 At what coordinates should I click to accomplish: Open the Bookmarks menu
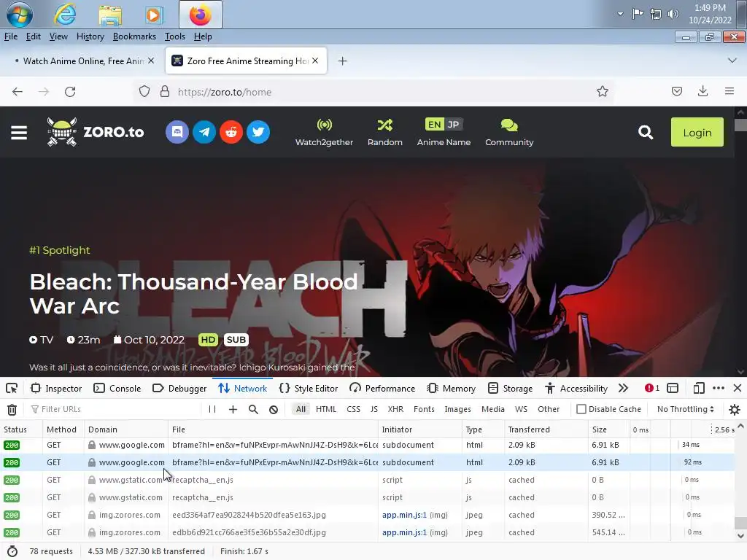coord(134,36)
